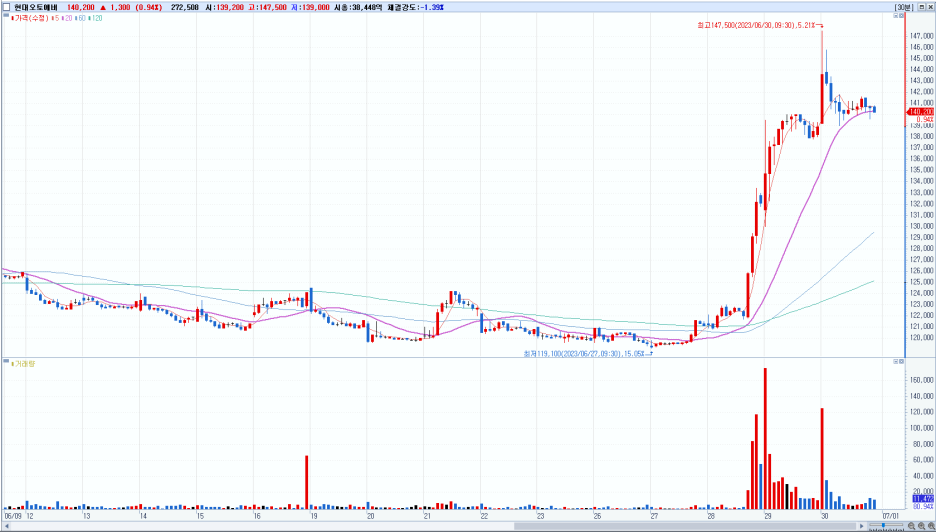Click the rightmost reset-zoom magnifier icon

pos(931,526)
